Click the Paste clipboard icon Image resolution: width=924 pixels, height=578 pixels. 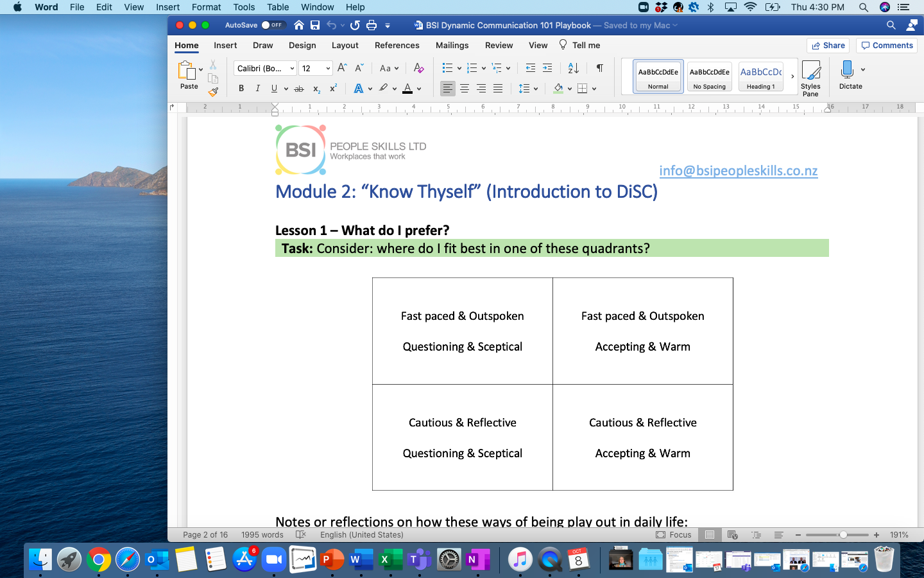pos(187,71)
